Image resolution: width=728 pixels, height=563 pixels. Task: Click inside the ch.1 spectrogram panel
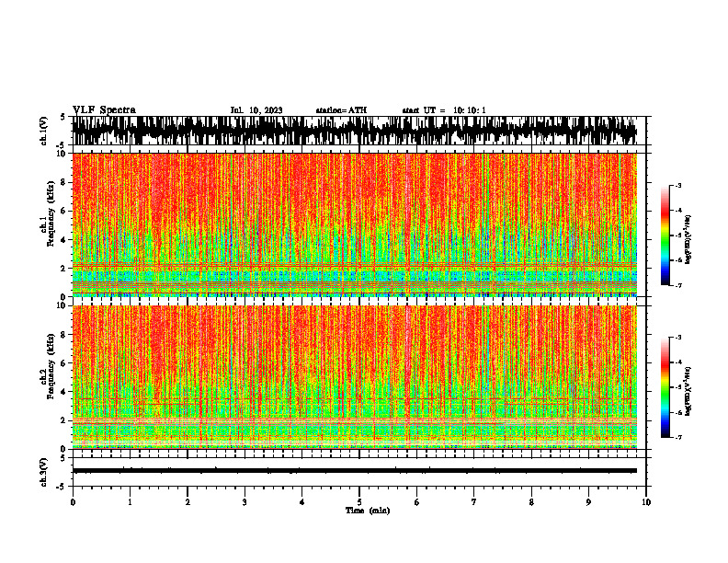[x=354, y=224]
